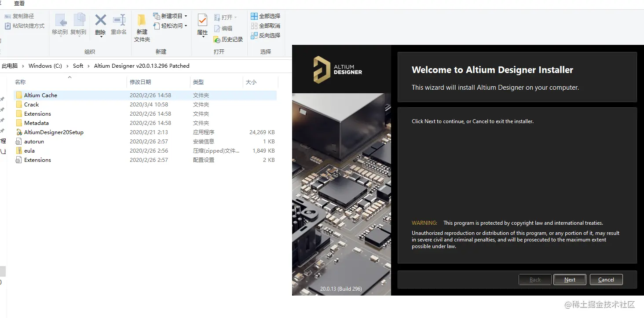Image resolution: width=644 pixels, height=318 pixels.
Task: Navigate to Soft in the address bar
Action: pos(78,66)
